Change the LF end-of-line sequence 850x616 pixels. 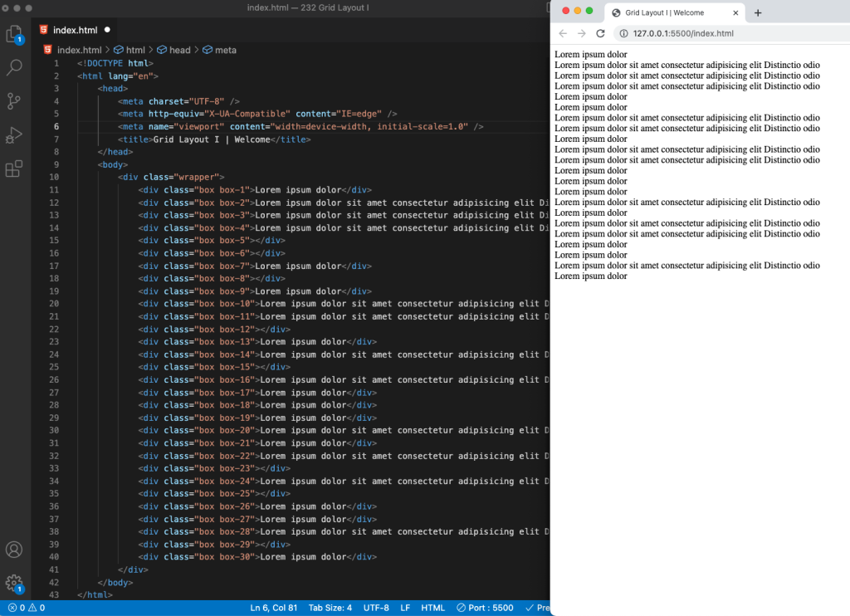pos(405,608)
